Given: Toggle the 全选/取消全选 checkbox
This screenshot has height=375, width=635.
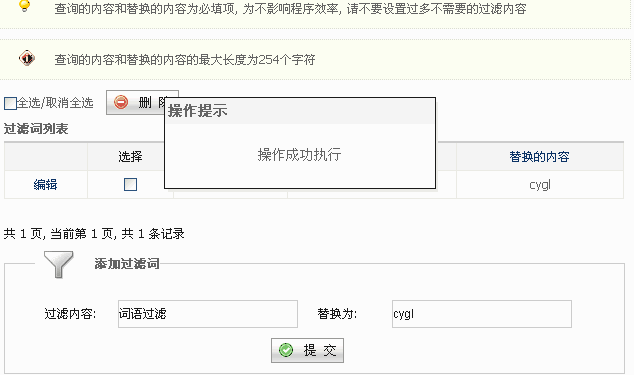Looking at the screenshot, I should point(10,103).
